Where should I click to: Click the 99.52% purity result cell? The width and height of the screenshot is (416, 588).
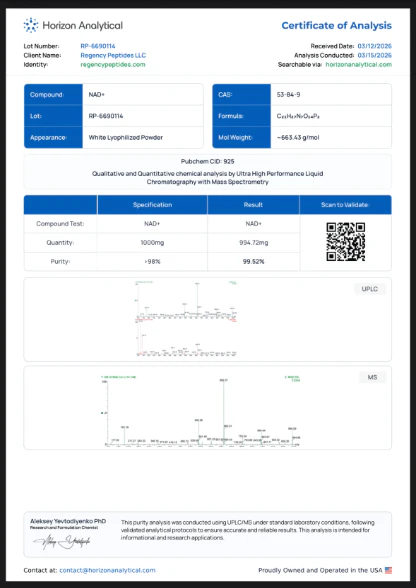click(253, 261)
